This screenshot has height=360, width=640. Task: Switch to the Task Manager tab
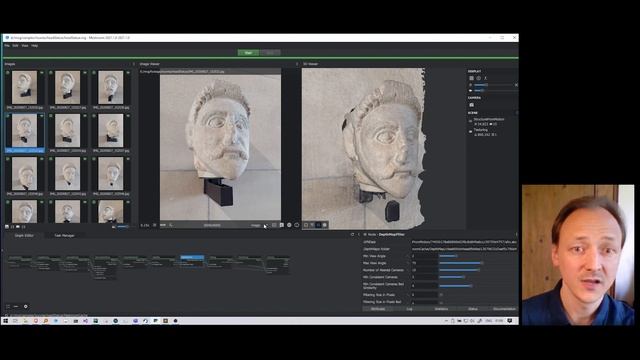click(64, 236)
